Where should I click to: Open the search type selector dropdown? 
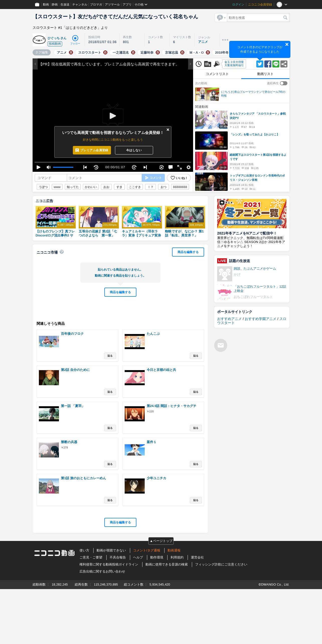(x=221, y=18)
